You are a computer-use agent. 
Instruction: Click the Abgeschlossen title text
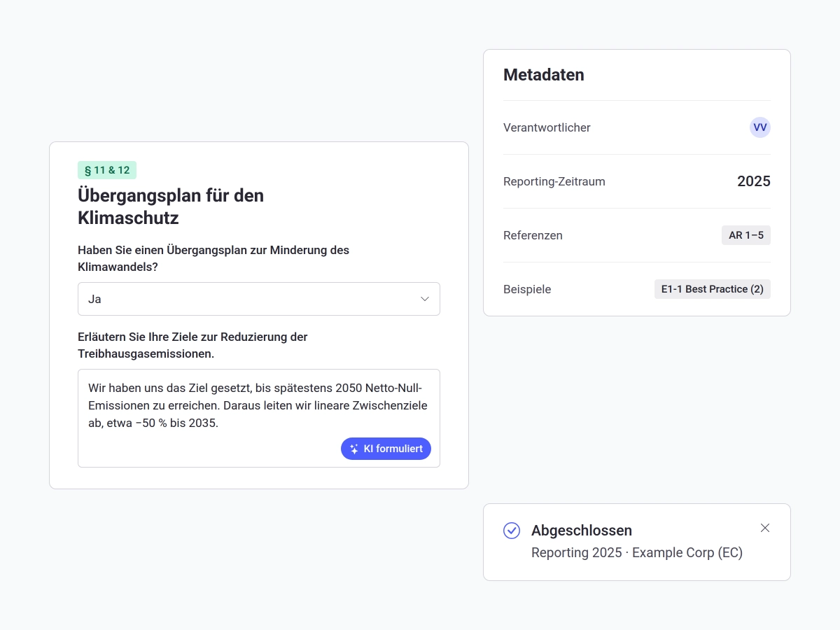coord(582,531)
